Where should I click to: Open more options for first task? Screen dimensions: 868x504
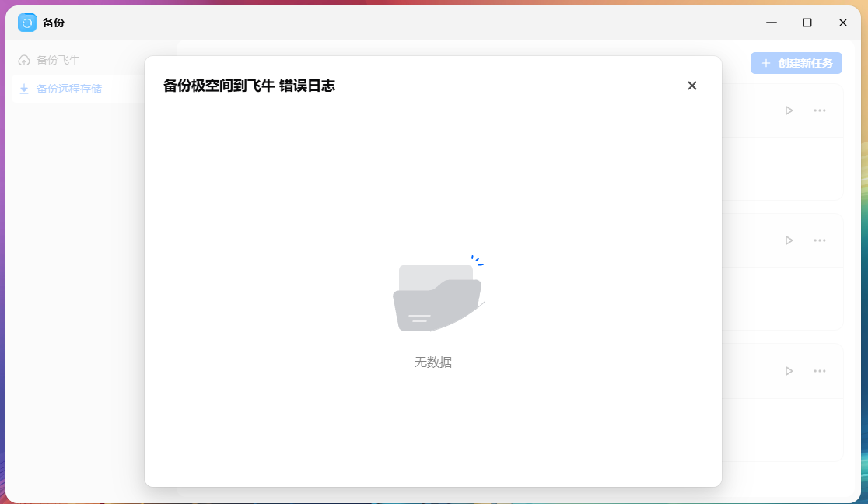820,110
